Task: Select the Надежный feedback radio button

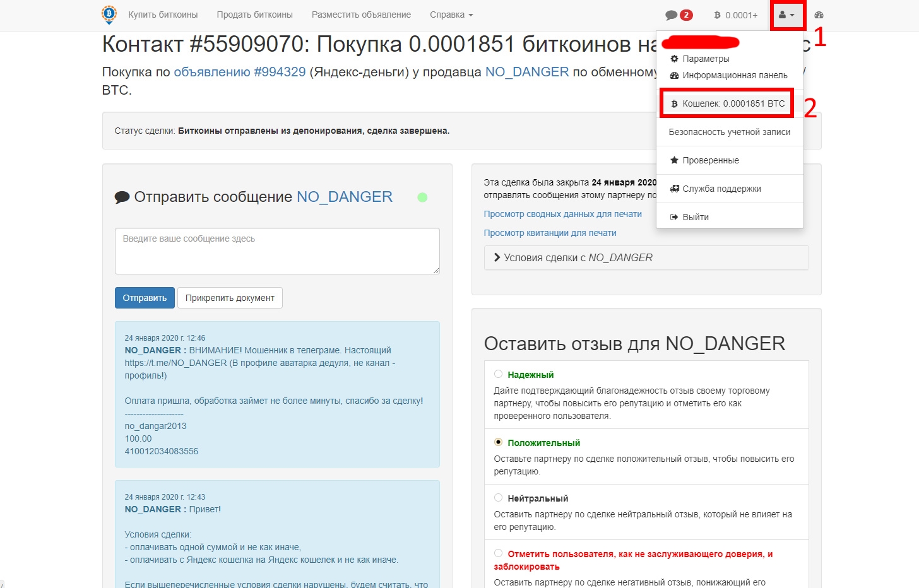Action: pyautogui.click(x=498, y=374)
